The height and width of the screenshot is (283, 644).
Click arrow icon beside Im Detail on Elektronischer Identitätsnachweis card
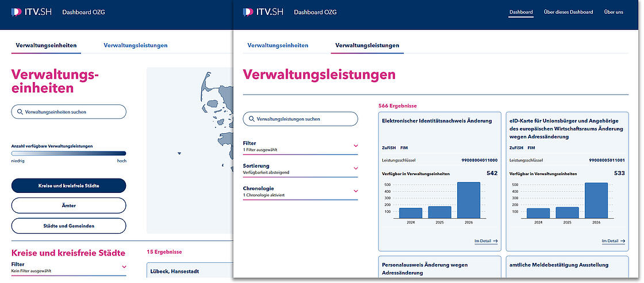click(495, 241)
